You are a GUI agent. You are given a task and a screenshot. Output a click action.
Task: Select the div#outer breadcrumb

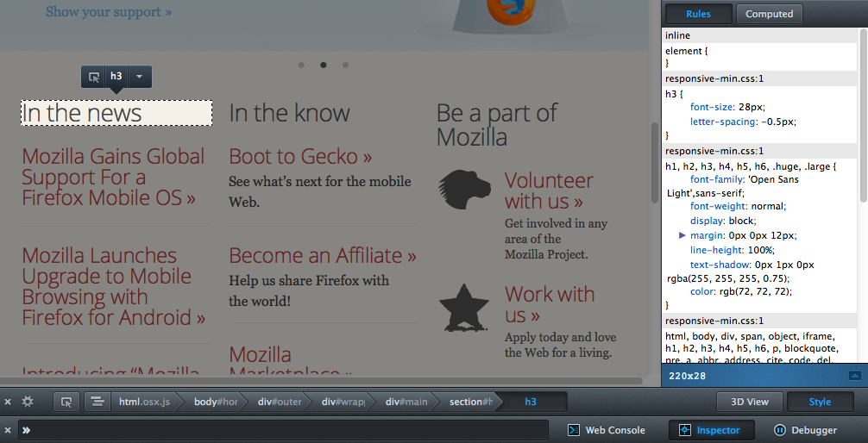point(280,402)
